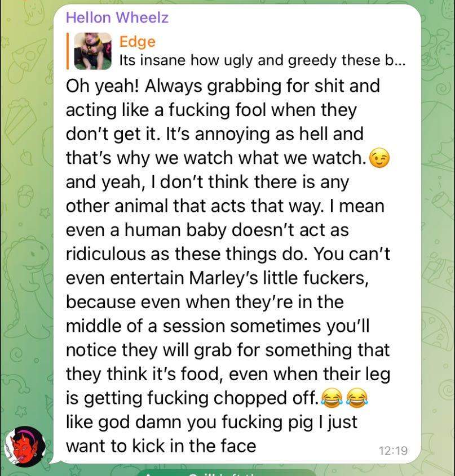The width and height of the screenshot is (455, 476).
Task: Open Hellon Wheelz sender profile name
Action: [x=117, y=17]
